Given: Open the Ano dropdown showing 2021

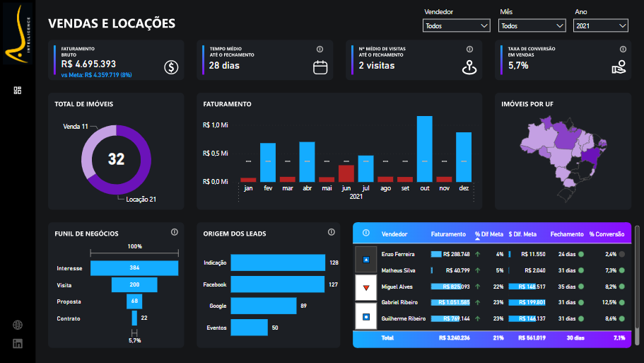Looking at the screenshot, I should point(600,25).
